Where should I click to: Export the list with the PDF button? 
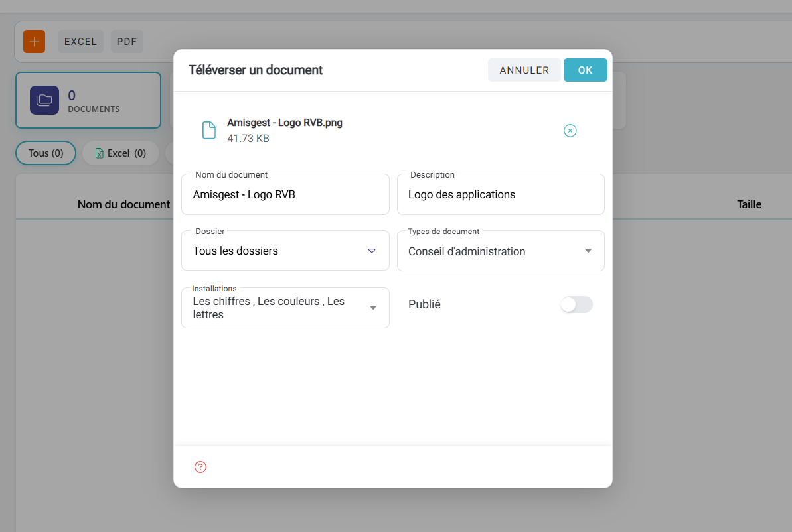coord(126,42)
